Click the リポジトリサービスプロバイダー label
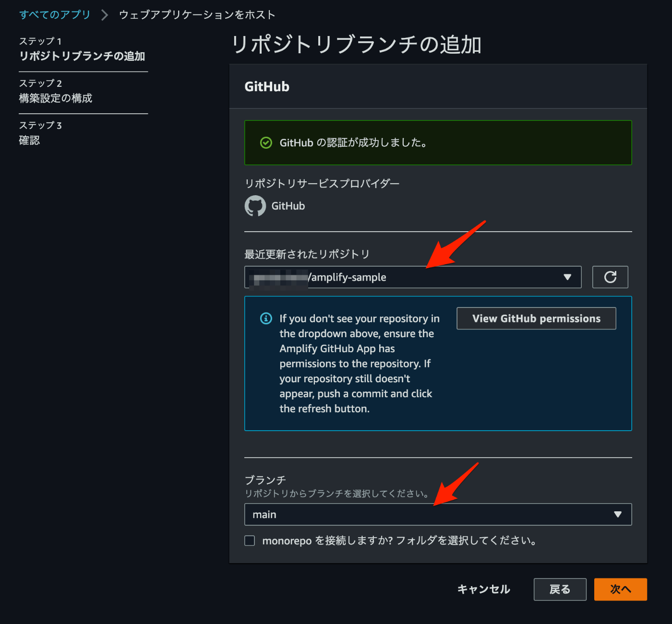 (x=322, y=183)
